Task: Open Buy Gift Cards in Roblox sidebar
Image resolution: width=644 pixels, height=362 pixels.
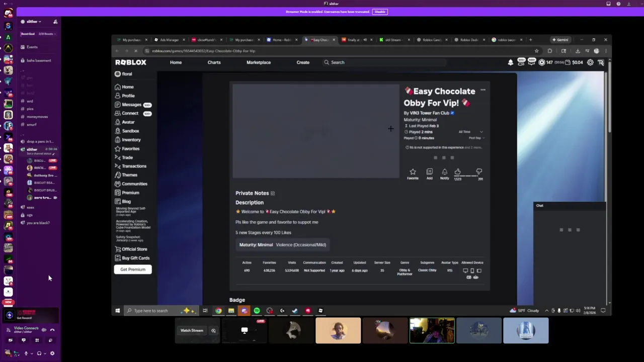Action: [x=132, y=258]
